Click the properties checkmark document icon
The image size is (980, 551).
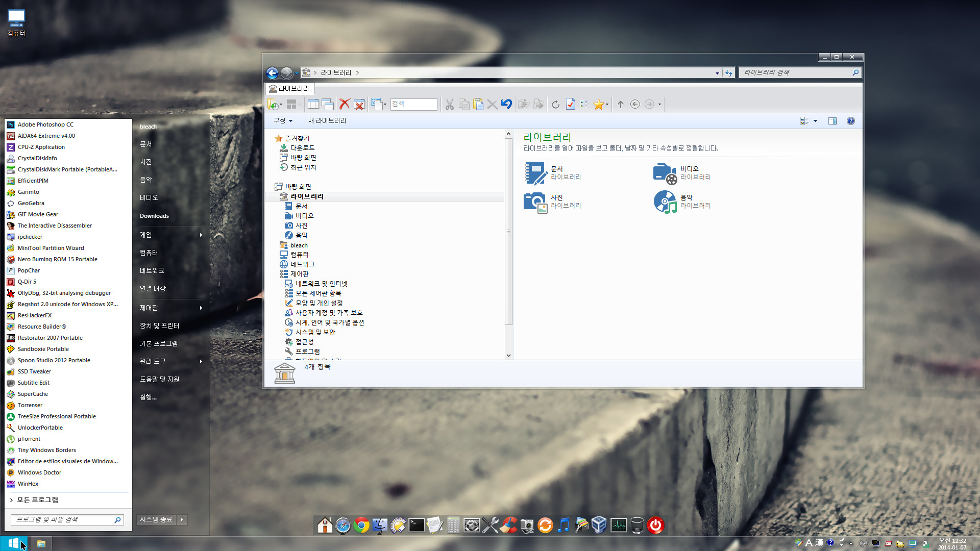click(570, 104)
